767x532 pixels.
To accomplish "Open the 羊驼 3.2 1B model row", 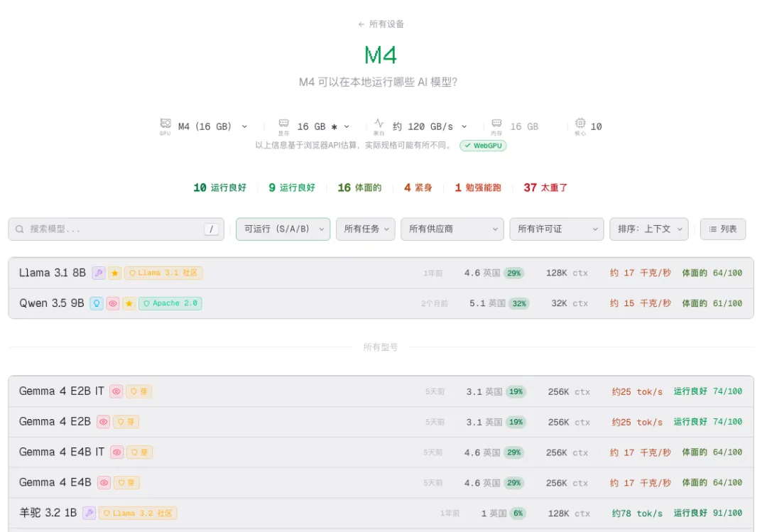I will 381,513.
